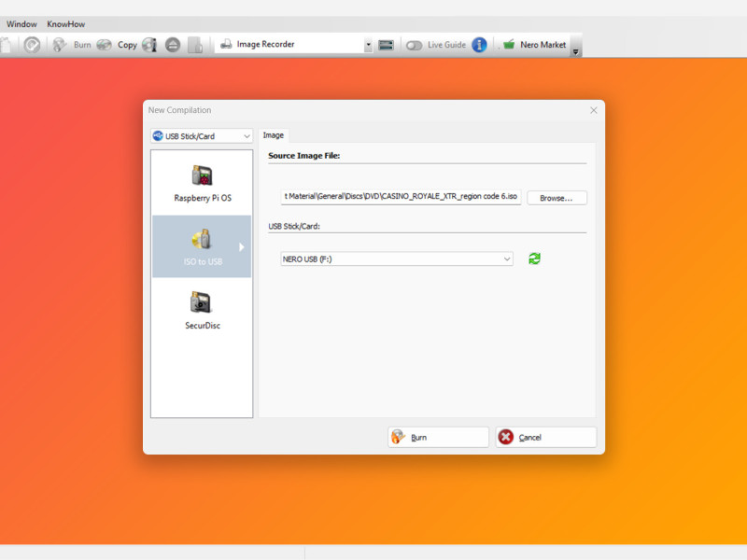Open the NERO USB (F:) drive dropdown

[396, 259]
